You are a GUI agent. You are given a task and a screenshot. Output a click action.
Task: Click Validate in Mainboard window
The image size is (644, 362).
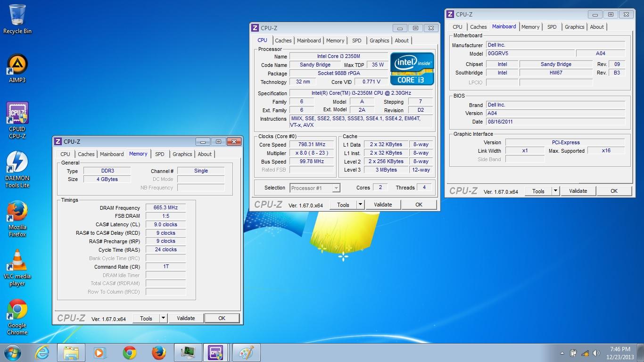pyautogui.click(x=578, y=191)
